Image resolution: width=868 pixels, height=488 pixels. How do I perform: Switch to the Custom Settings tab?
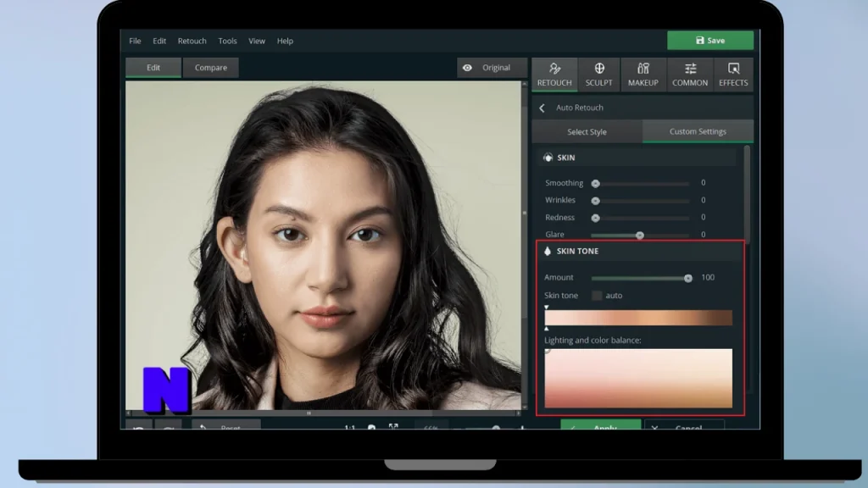[x=698, y=131]
